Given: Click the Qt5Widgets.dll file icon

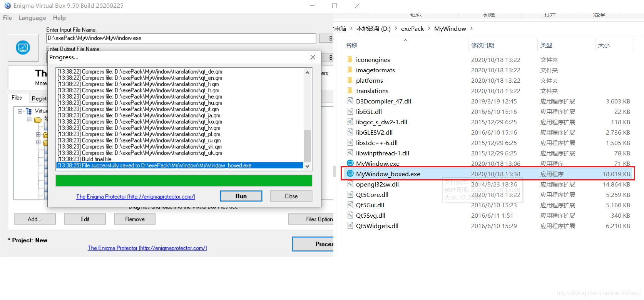Looking at the screenshot, I should coord(350,226).
